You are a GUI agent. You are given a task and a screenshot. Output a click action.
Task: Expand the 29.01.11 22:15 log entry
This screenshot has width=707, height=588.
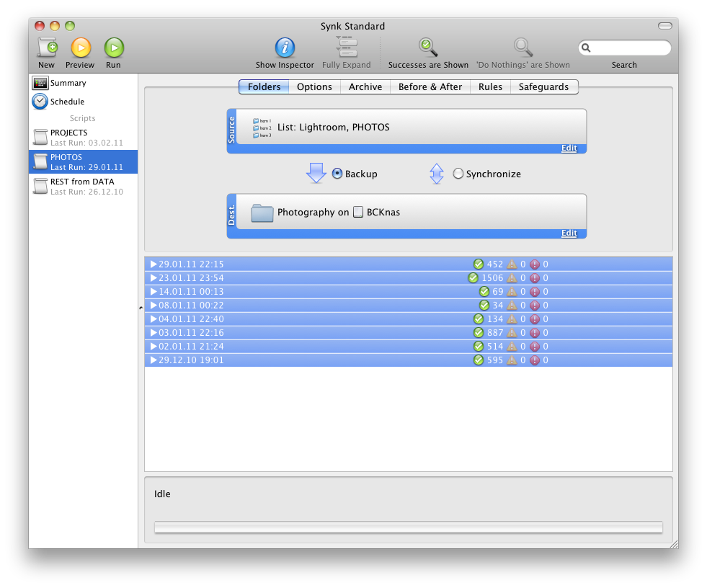[x=154, y=264]
